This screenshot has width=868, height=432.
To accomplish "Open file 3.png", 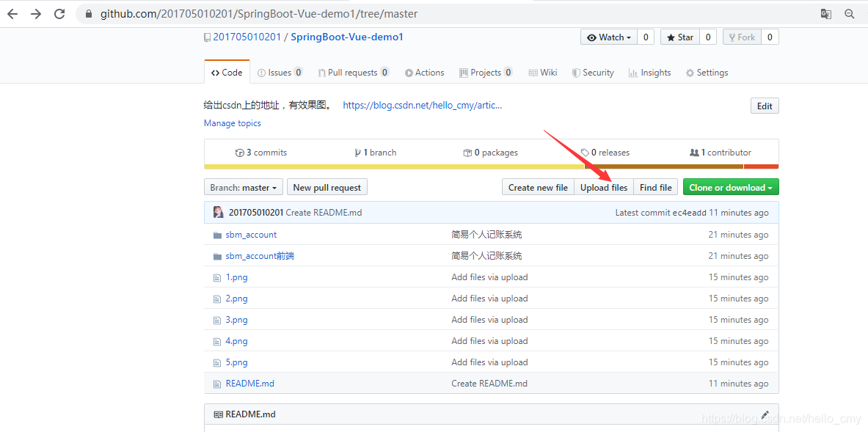I will (x=236, y=320).
